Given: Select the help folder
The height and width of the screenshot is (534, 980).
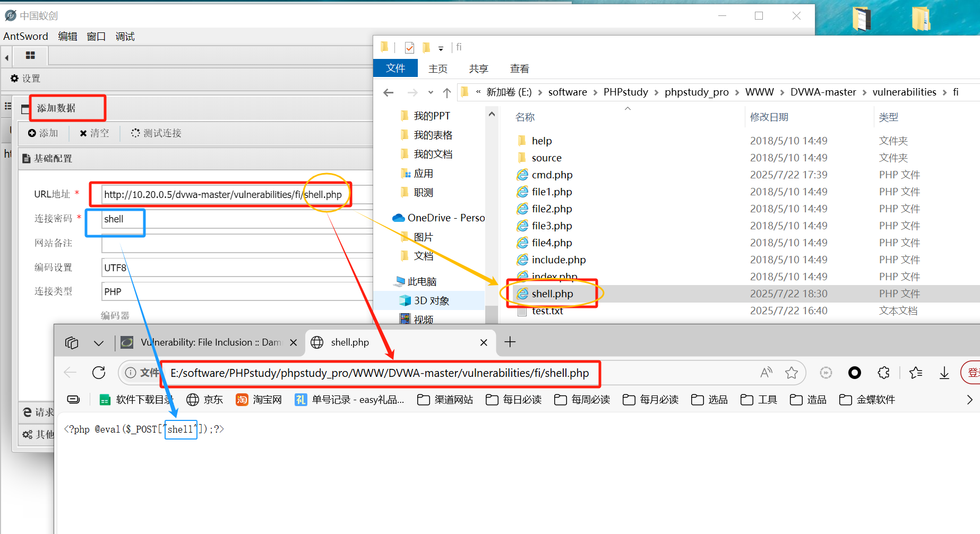Looking at the screenshot, I should [541, 141].
